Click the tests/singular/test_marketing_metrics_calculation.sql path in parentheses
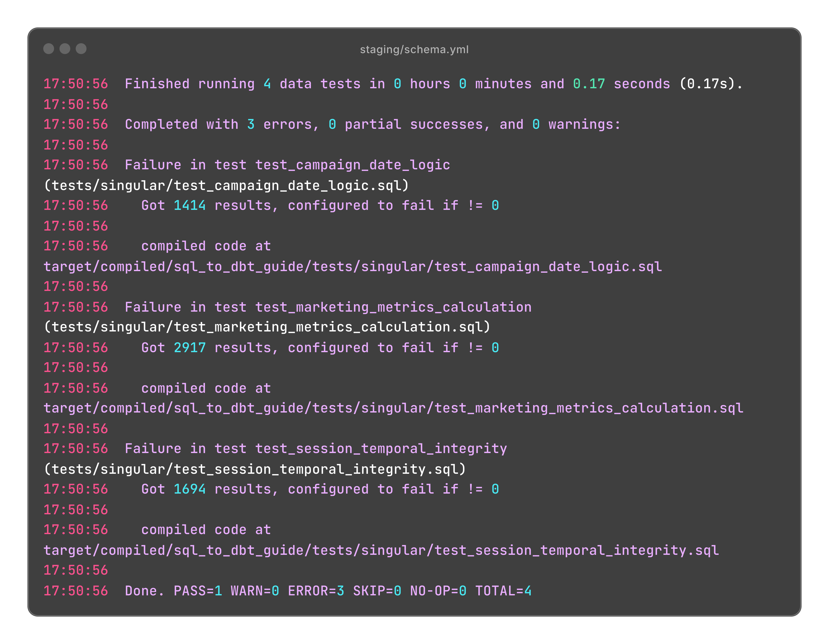829x644 pixels. tap(267, 327)
